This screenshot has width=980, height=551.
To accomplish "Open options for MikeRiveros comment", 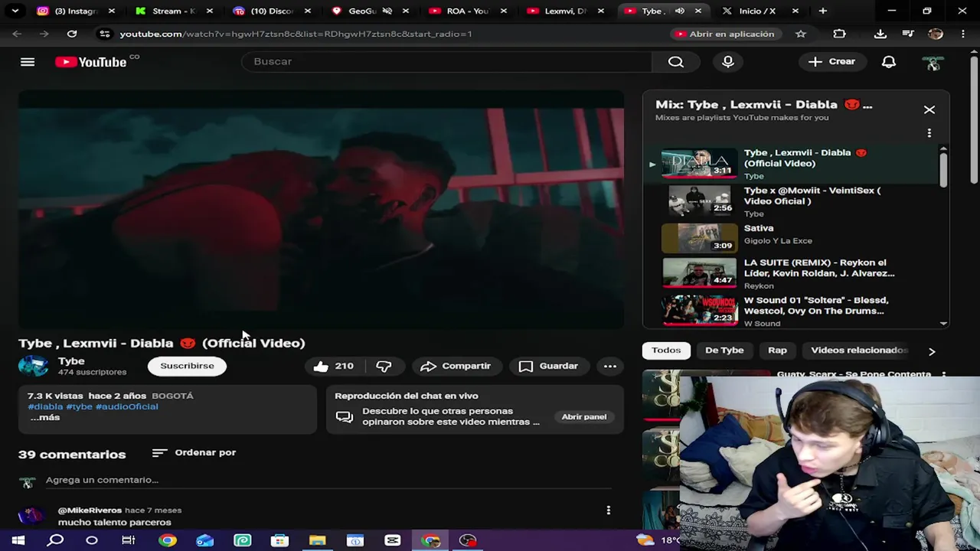I will [x=609, y=510].
